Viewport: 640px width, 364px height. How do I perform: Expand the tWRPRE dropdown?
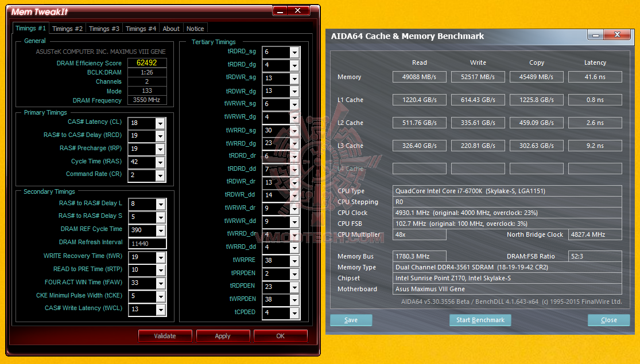click(x=294, y=260)
